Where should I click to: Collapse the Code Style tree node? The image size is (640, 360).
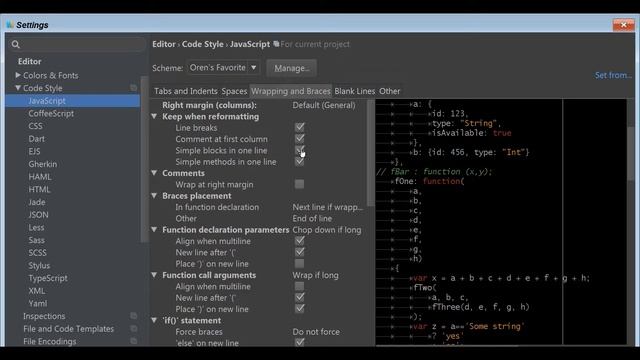[18, 88]
